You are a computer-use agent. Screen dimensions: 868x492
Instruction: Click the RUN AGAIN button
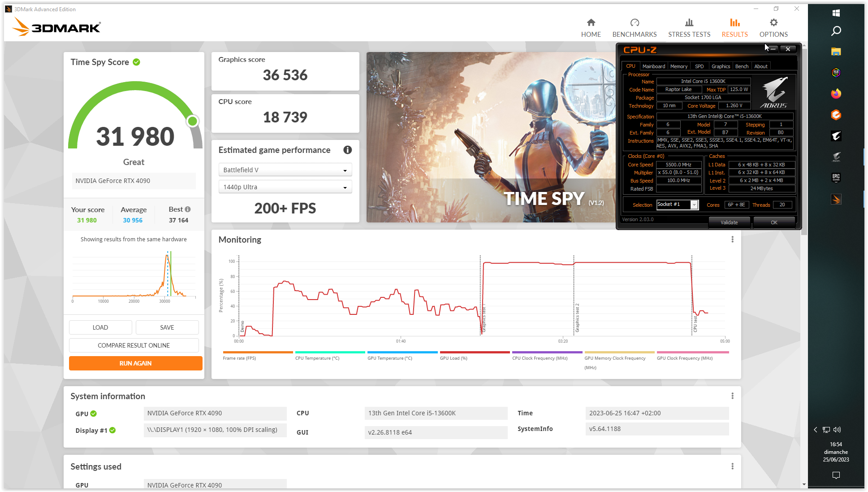(135, 363)
